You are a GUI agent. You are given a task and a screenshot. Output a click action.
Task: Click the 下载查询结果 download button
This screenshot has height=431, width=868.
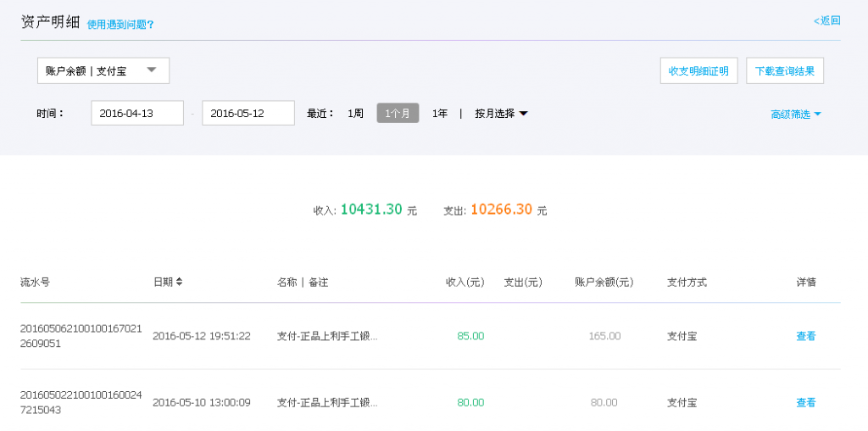click(x=785, y=71)
